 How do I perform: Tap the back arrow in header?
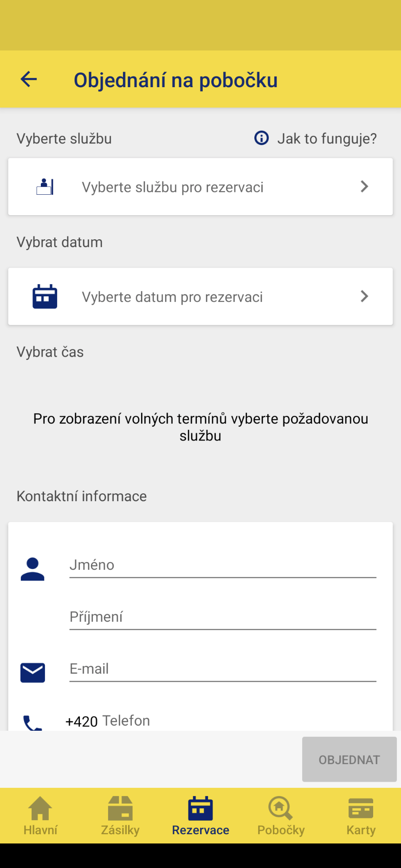click(29, 79)
